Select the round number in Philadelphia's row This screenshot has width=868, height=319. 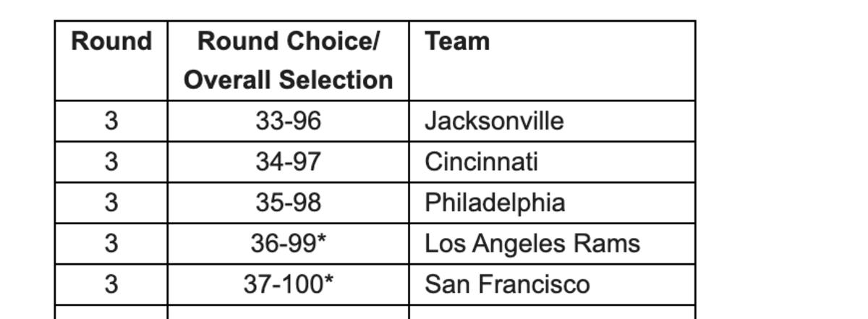(111, 203)
